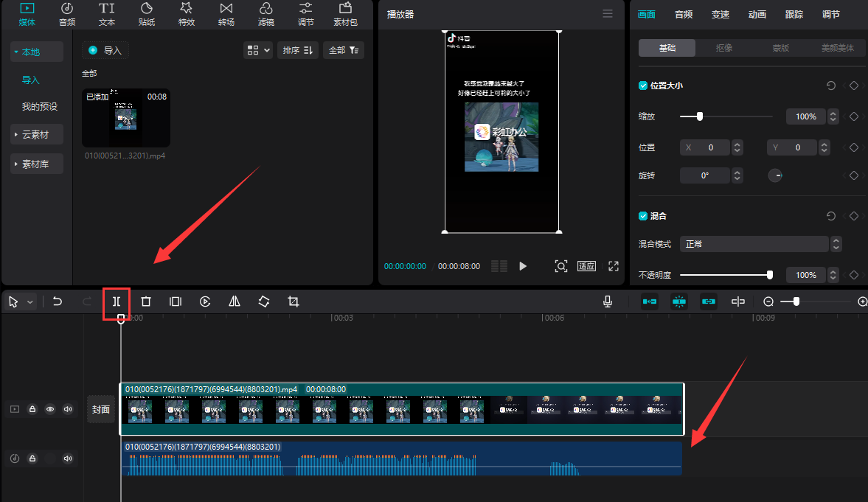Hide the video track with eye icon

point(50,409)
